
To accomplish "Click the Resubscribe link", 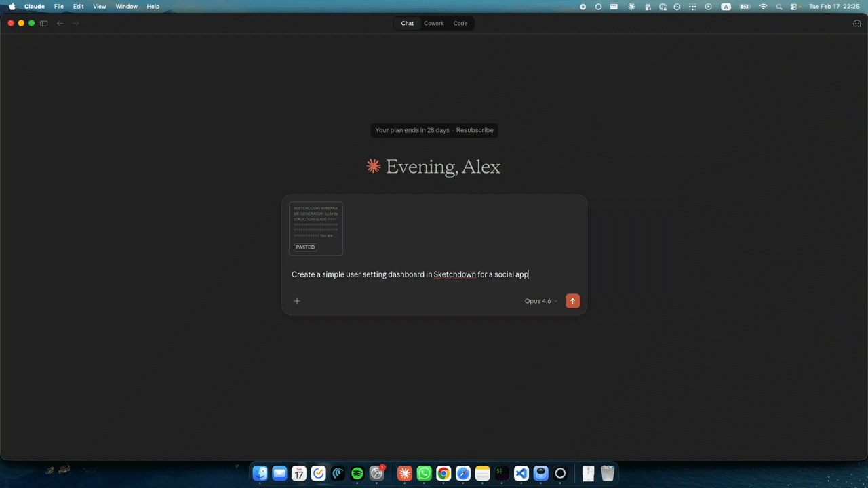I will [x=475, y=130].
